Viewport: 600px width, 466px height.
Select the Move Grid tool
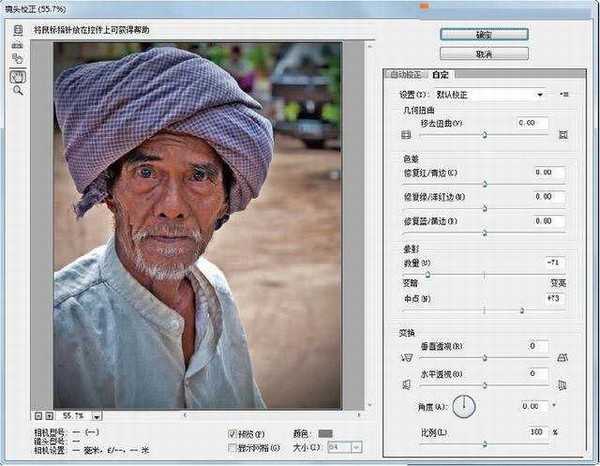pos(18,59)
